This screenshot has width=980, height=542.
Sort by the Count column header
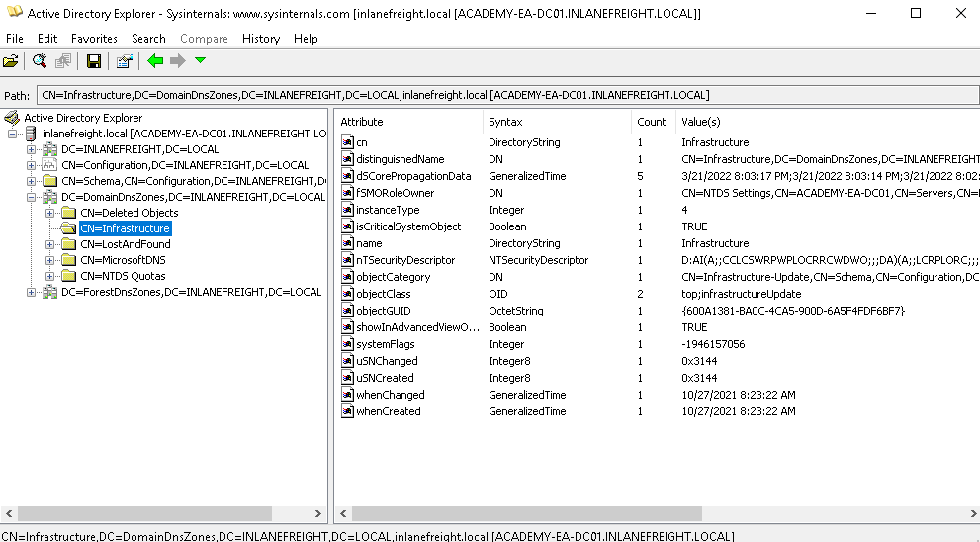[654, 122]
